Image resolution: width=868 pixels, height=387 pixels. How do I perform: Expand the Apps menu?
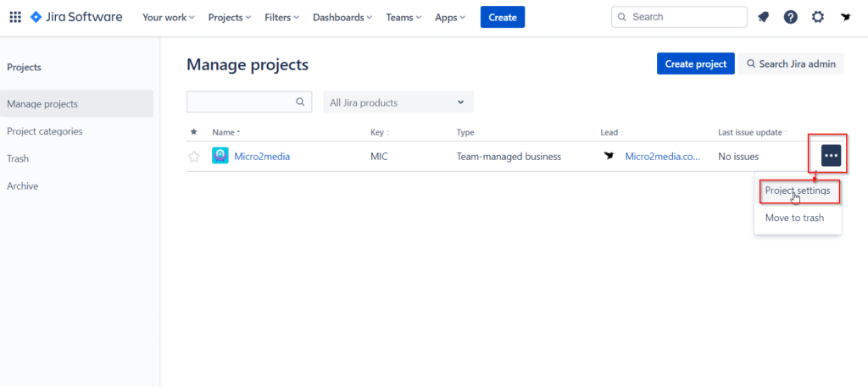(x=450, y=17)
